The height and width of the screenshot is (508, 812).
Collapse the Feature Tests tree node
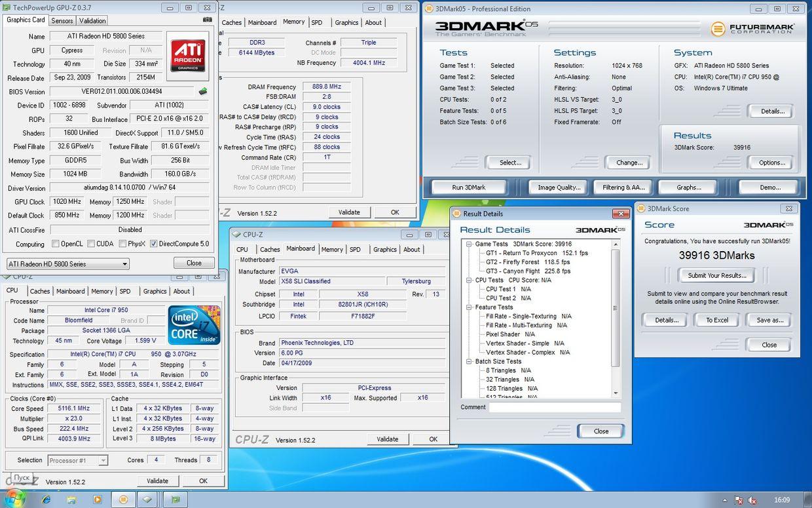[469, 307]
